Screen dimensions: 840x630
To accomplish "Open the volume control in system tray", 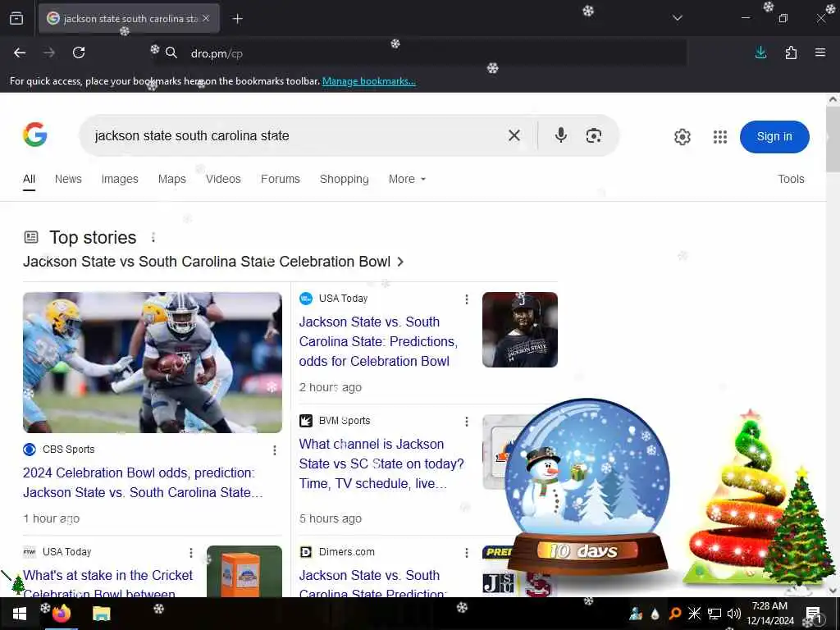I will coord(734,614).
